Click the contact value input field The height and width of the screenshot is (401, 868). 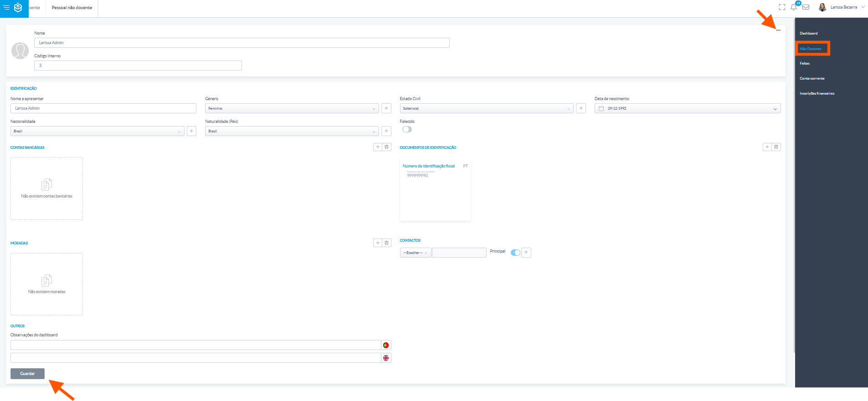[x=459, y=253]
